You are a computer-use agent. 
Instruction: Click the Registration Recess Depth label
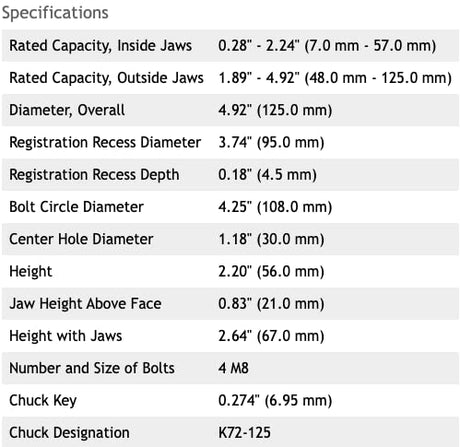(x=94, y=175)
